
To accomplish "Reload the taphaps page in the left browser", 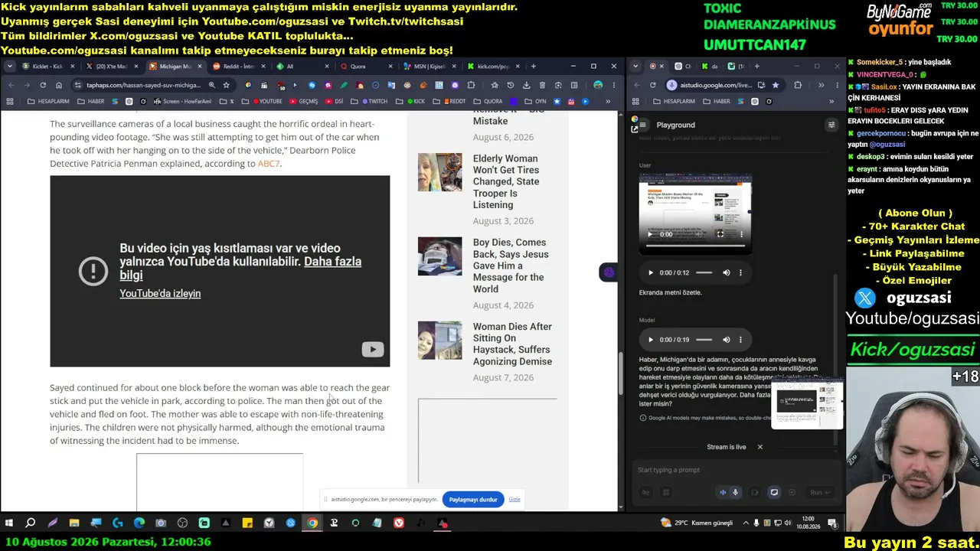I will 43,85.
